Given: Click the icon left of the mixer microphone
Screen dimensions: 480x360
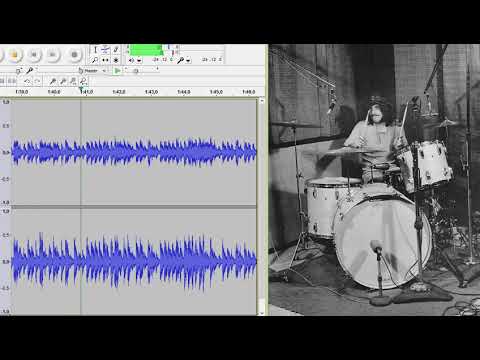Looking at the screenshot, I should point(19,70).
